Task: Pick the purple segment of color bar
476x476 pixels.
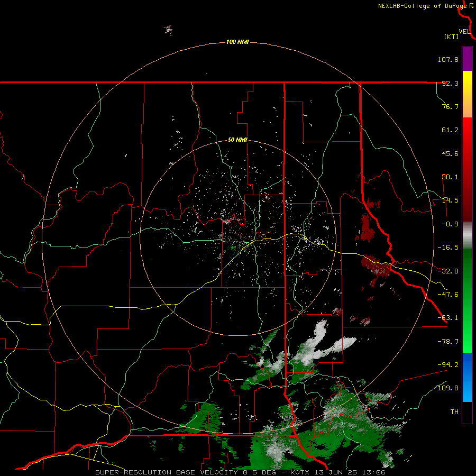Action: 467,59
